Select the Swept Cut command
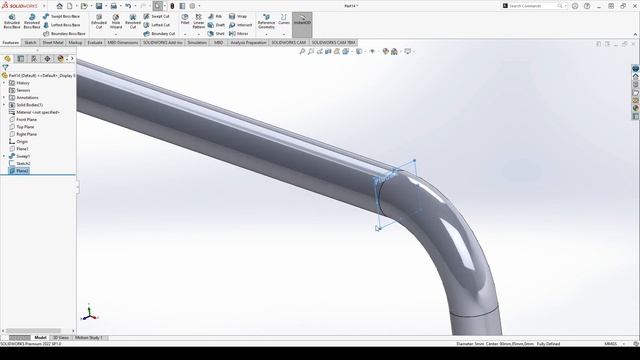 point(156,16)
